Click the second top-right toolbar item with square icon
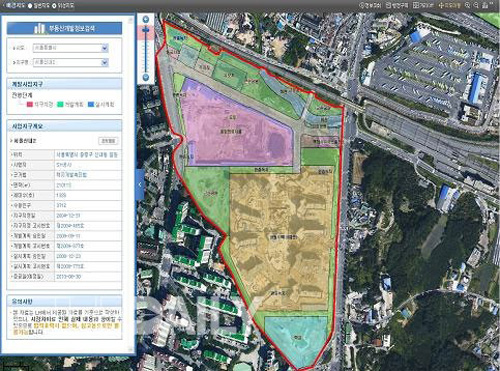The image size is (500, 371). coord(397,5)
